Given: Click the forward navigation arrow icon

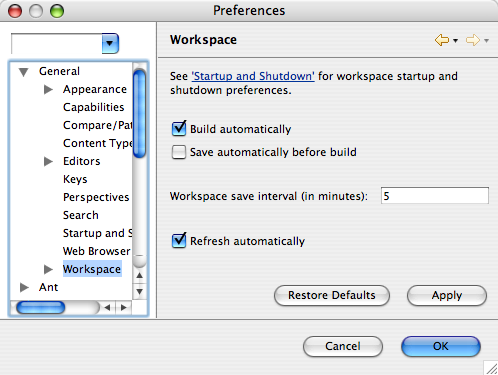Looking at the screenshot, I should point(472,40).
